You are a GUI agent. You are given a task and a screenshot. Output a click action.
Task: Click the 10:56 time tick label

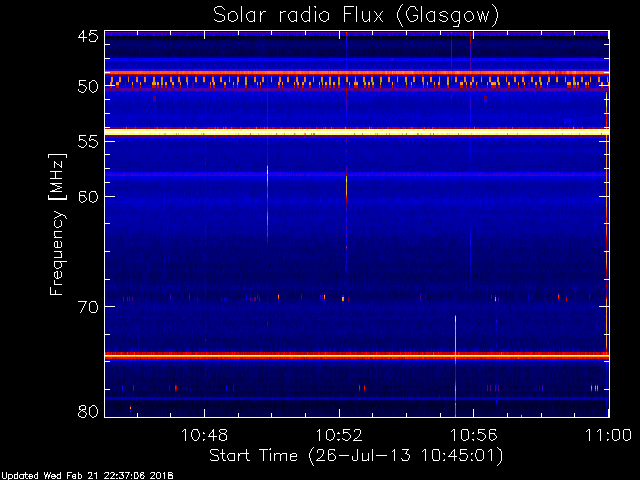coord(473,435)
